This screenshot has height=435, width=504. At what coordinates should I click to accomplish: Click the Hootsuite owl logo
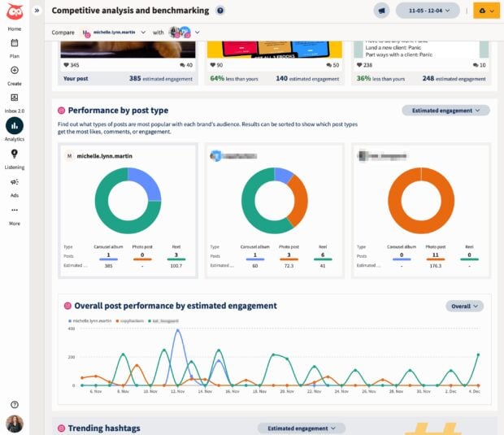pyautogui.click(x=15, y=11)
